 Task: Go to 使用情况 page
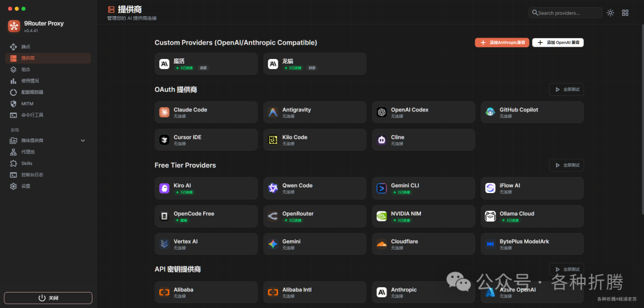tap(48, 81)
